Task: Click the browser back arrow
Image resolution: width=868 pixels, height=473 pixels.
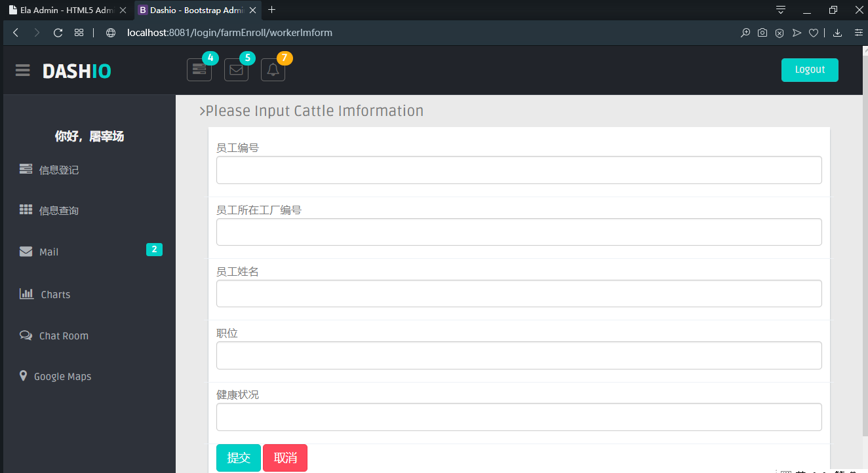Action: pyautogui.click(x=15, y=32)
